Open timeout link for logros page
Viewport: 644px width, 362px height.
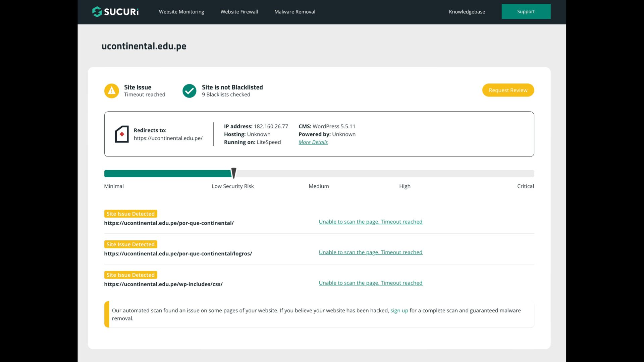[371, 252]
